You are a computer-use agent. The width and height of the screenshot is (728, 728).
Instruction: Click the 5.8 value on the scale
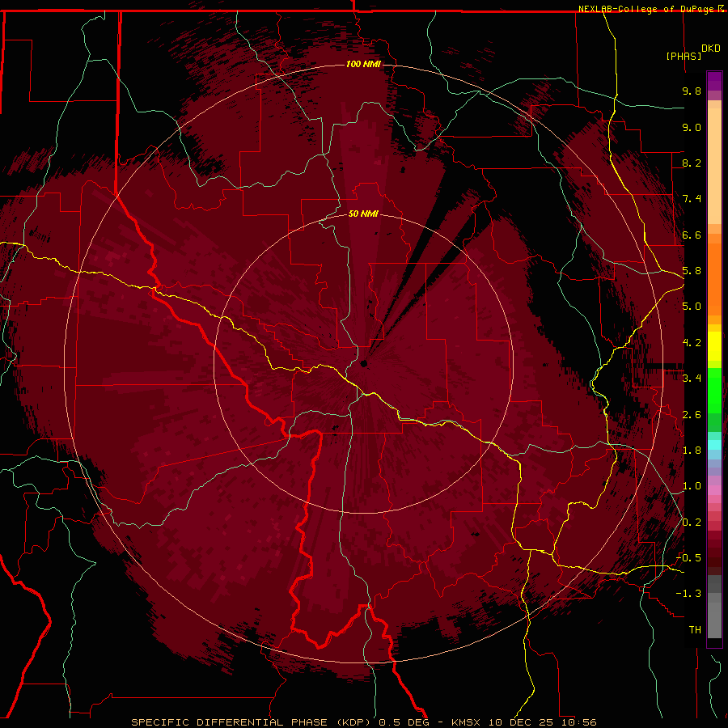[692, 271]
